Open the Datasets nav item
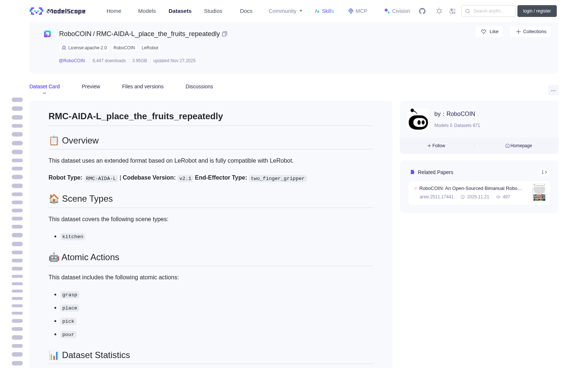 [180, 11]
